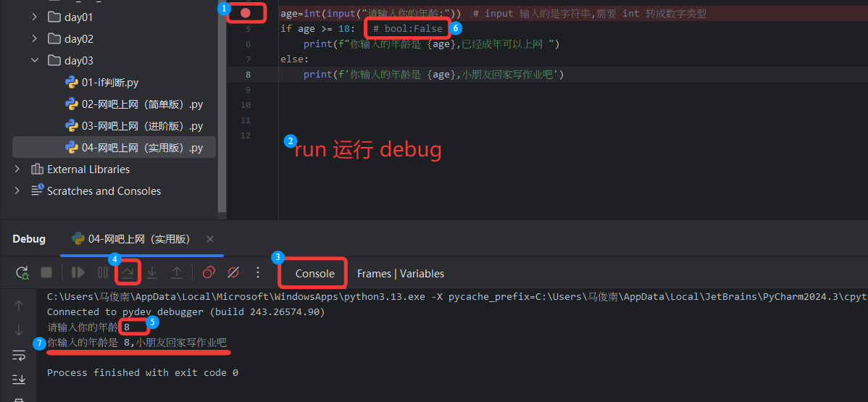This screenshot has height=402, width=868.
Task: Click the Python icon of 01-if判断.py
Action: (x=71, y=83)
